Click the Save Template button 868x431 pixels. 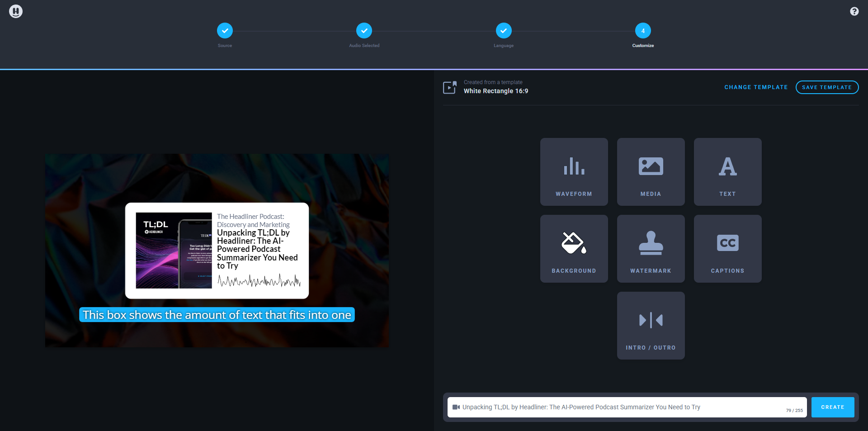[x=827, y=87]
